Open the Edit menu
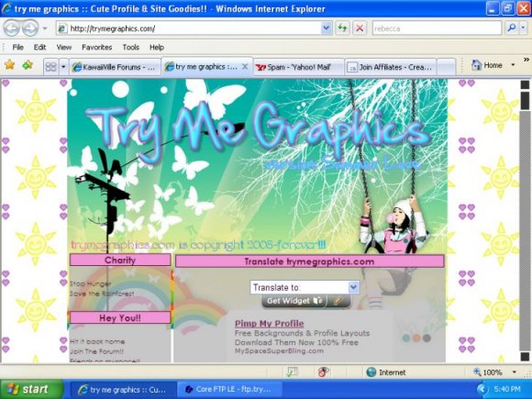 pos(39,47)
